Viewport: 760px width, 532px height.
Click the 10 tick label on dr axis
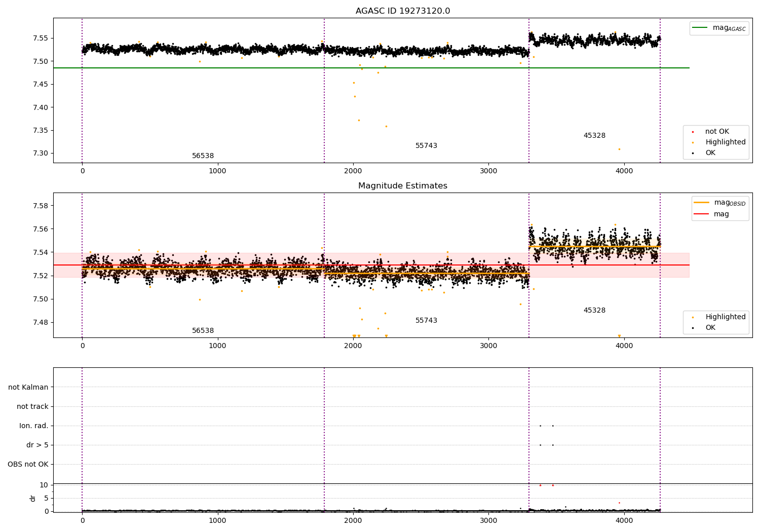44,485
